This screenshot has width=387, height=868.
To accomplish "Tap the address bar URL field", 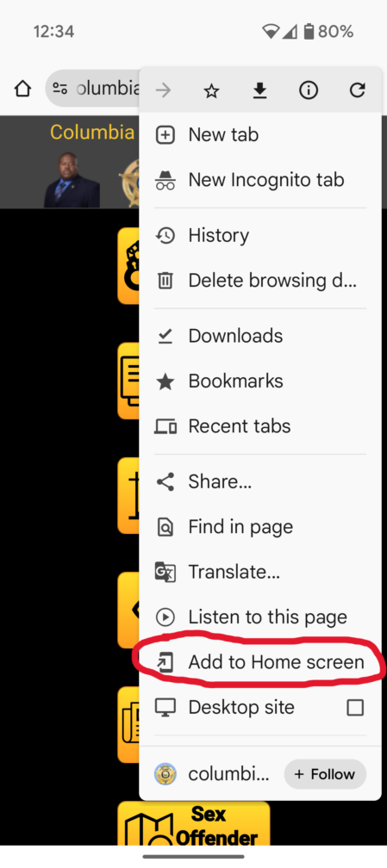I will click(x=92, y=89).
